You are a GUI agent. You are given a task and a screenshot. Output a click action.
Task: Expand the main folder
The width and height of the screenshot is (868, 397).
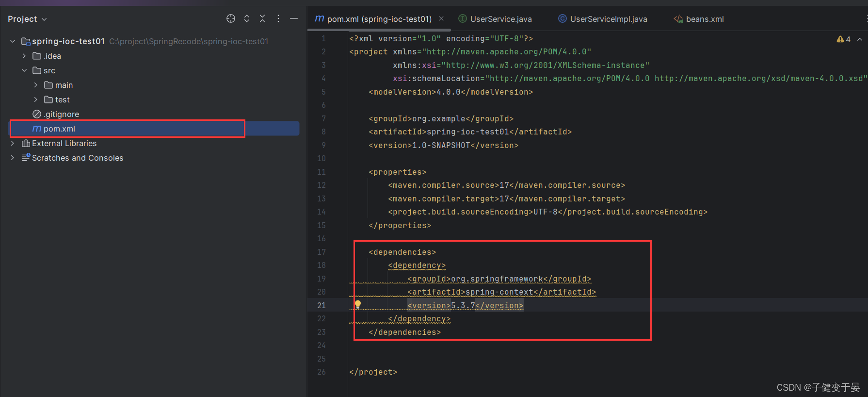click(x=36, y=85)
